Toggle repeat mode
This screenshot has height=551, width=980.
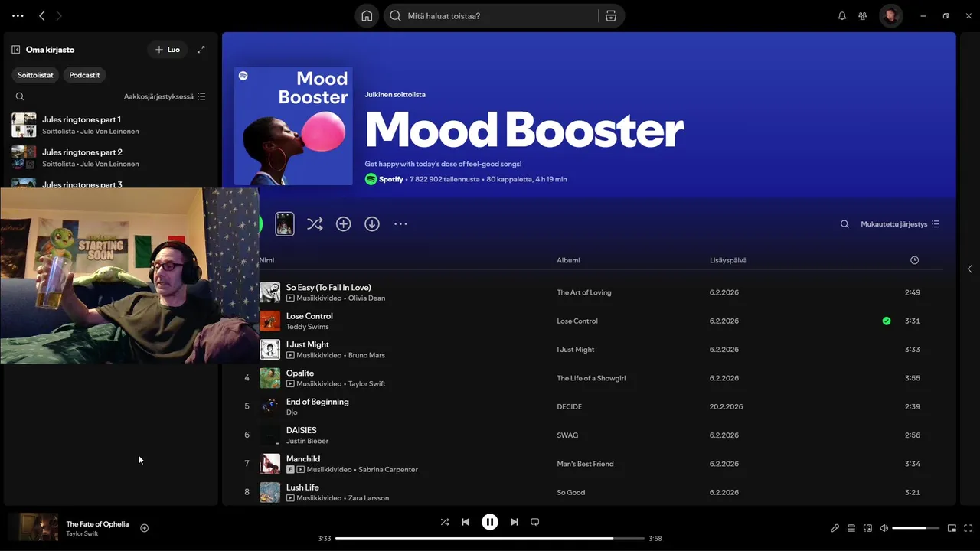tap(535, 522)
